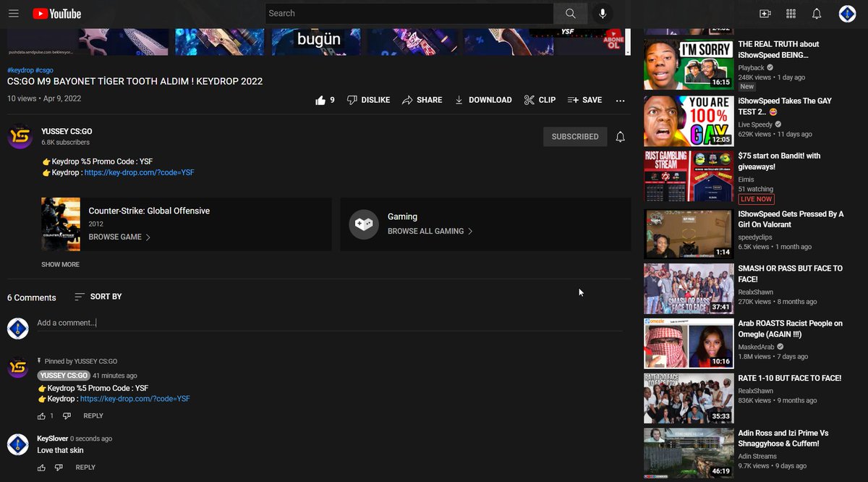
Task: Open YouTube apps grid
Action: tap(791, 13)
